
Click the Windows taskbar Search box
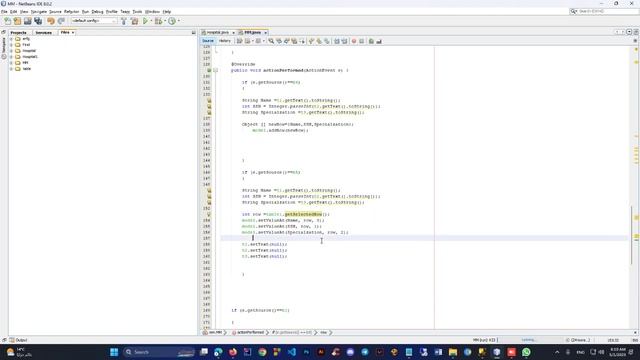[159, 352]
